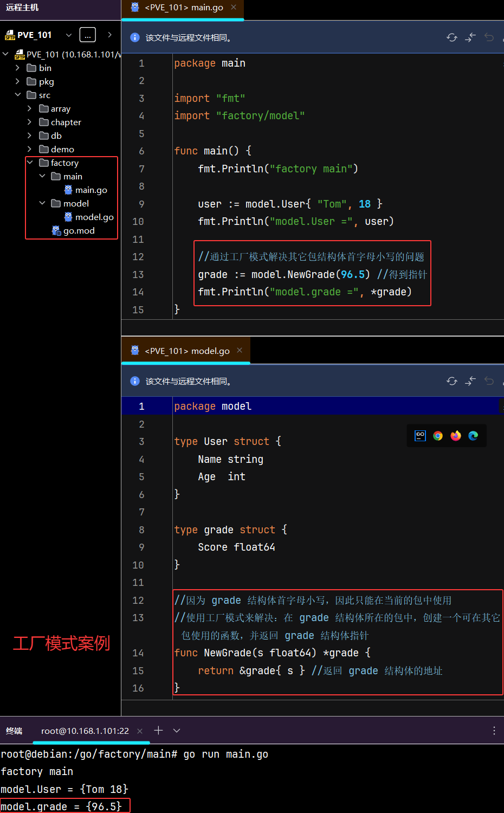Open terminal panel vertical dots menu

click(x=494, y=731)
